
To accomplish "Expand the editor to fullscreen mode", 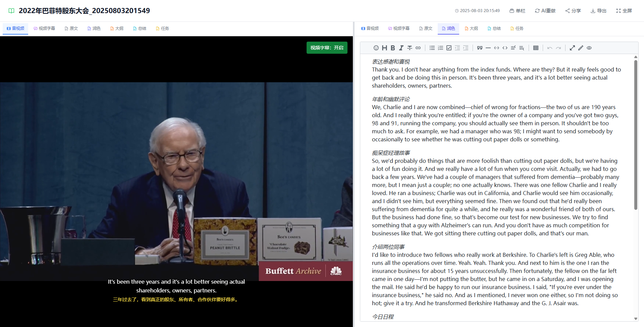I will [572, 48].
